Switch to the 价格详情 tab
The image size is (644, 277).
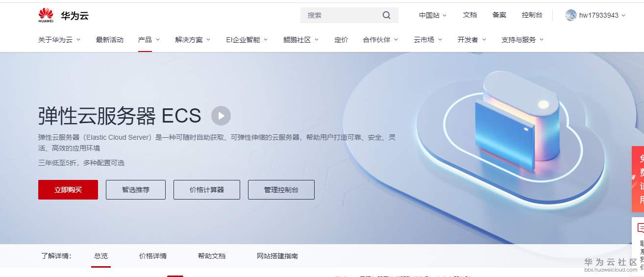point(153,256)
